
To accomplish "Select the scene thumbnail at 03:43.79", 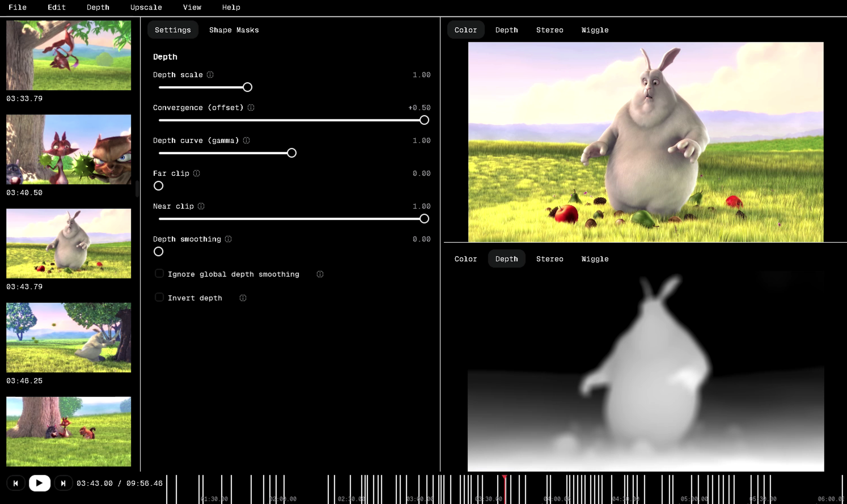I will [x=69, y=244].
